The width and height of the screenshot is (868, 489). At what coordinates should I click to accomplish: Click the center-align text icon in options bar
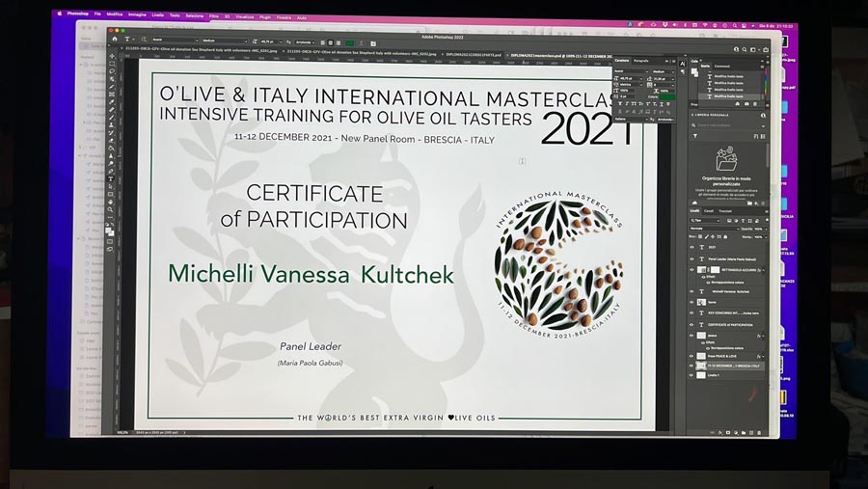(330, 42)
